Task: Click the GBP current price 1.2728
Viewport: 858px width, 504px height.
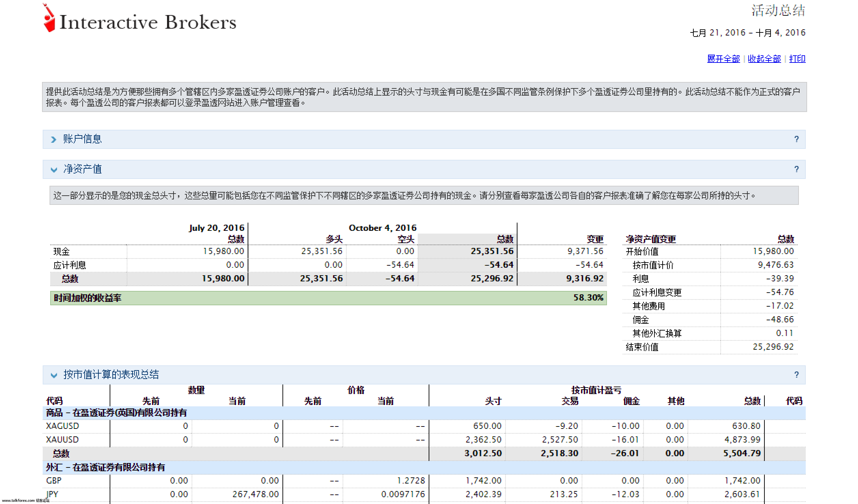Action: click(411, 480)
